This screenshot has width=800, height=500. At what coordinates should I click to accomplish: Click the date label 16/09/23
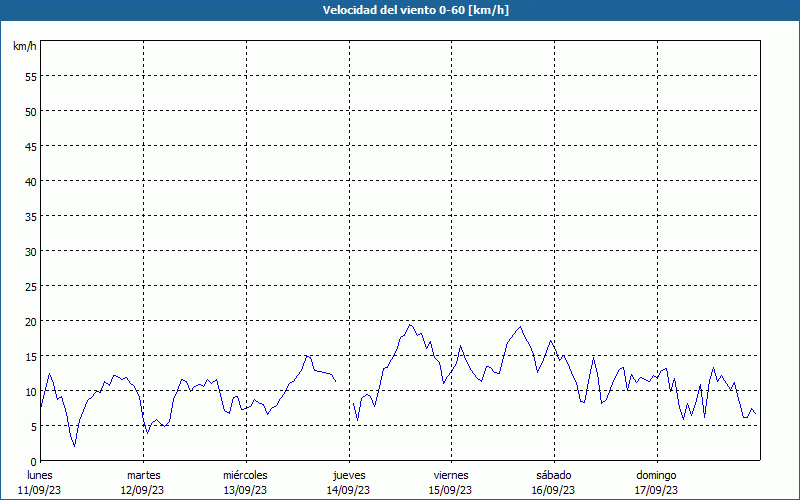pos(553,490)
